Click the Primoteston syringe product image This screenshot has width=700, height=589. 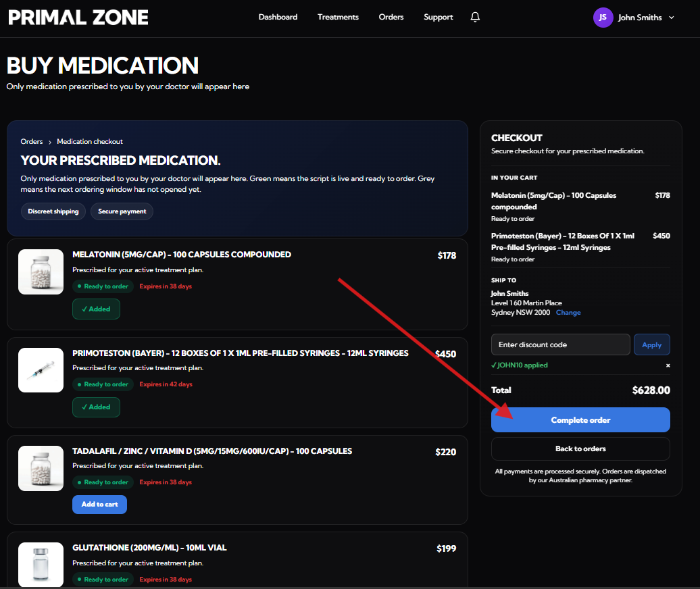41,370
